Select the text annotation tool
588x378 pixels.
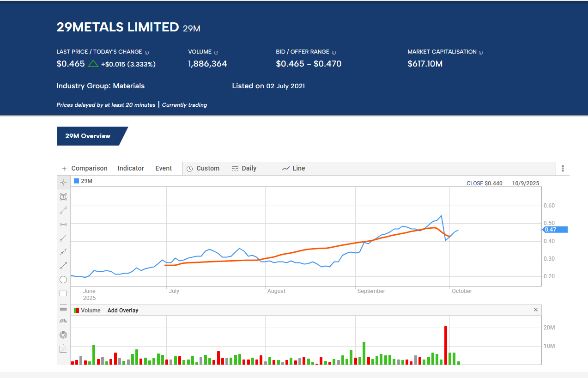[x=63, y=196]
